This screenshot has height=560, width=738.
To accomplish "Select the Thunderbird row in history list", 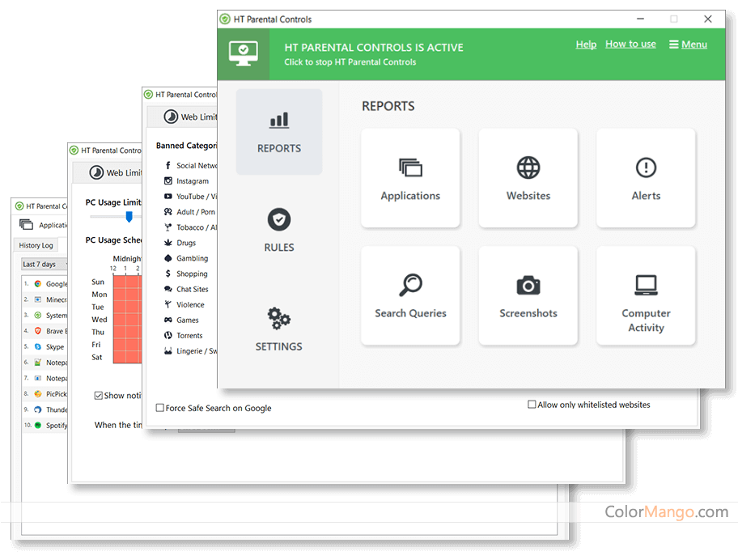I will (x=46, y=409).
